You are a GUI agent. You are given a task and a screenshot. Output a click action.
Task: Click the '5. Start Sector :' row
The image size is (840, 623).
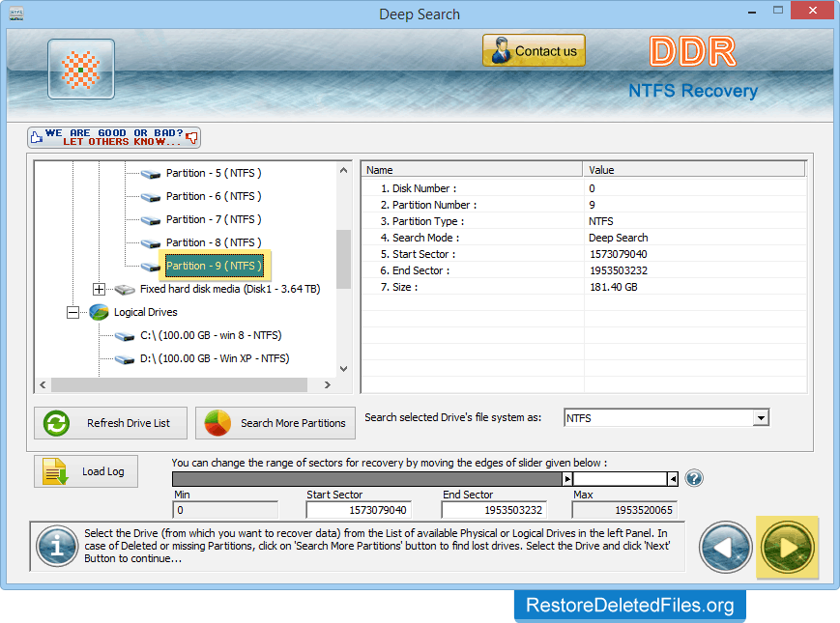click(584, 254)
